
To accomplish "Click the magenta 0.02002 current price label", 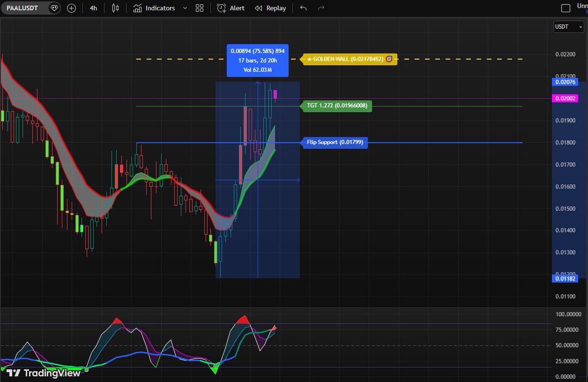I will [565, 98].
